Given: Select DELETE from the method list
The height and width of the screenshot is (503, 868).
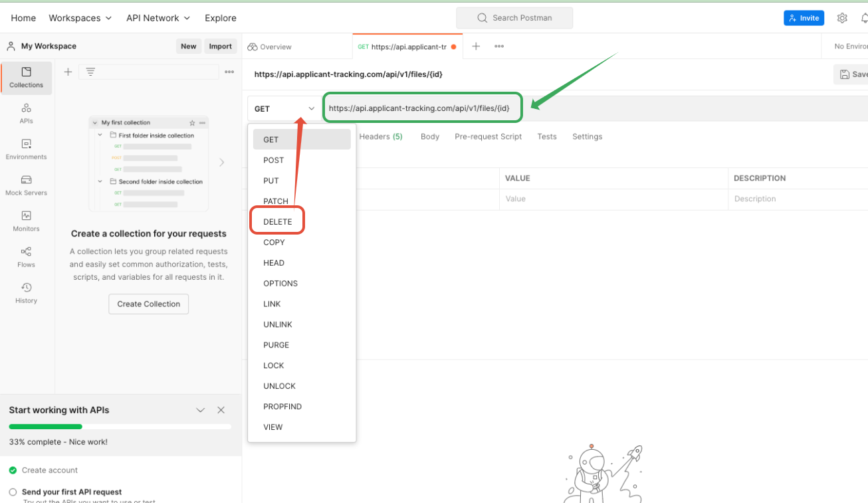Looking at the screenshot, I should (302, 222).
